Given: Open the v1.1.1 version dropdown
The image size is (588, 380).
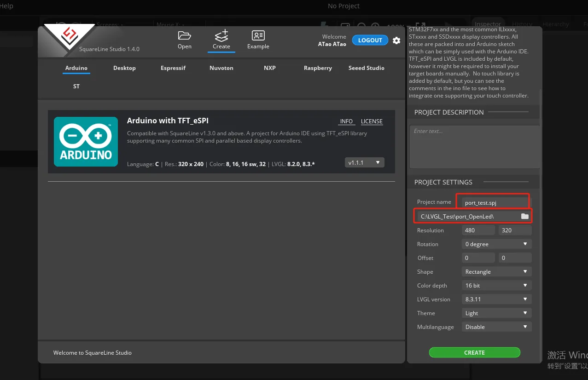Looking at the screenshot, I should [x=364, y=162].
